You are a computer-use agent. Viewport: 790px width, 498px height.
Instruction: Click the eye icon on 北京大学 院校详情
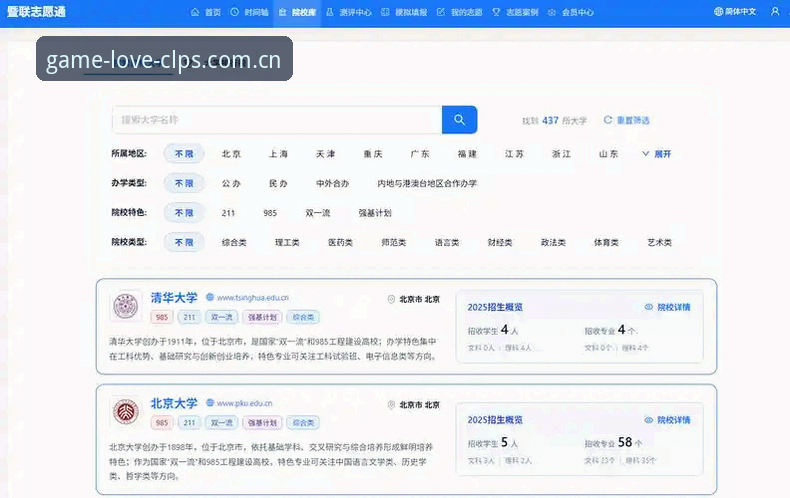point(649,420)
